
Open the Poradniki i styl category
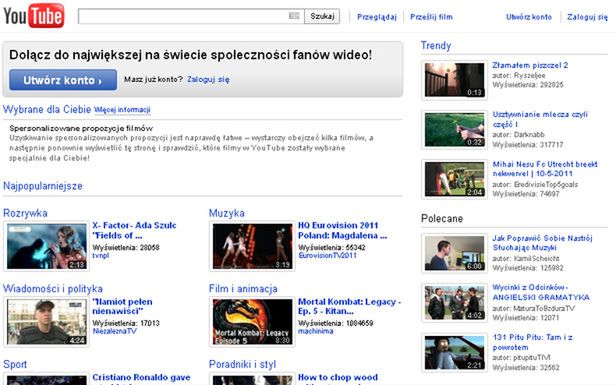242,364
